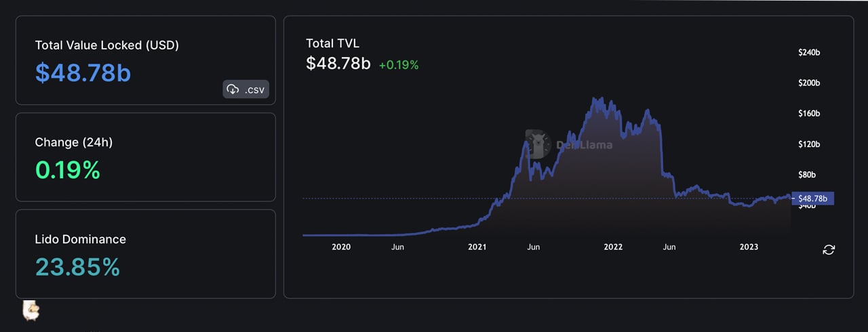Click the Total Value Locked (USD) label
This screenshot has height=332, width=868.
pyautogui.click(x=107, y=45)
